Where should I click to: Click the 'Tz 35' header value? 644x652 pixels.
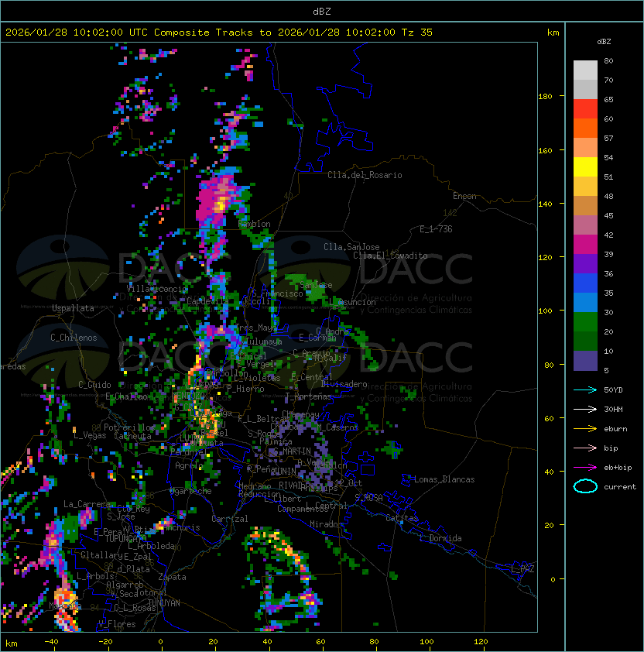417,33
